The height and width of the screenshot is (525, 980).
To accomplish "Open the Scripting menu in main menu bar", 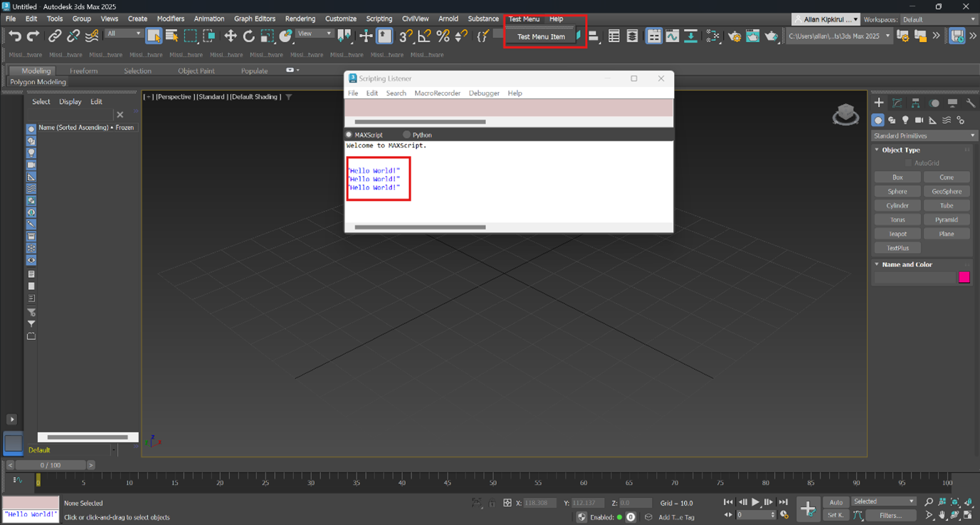I will pos(379,19).
